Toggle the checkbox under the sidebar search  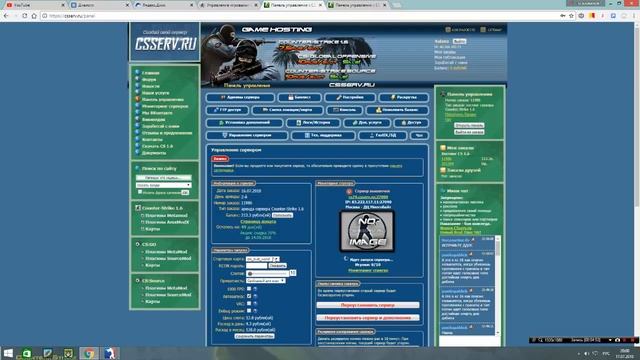tap(140, 192)
